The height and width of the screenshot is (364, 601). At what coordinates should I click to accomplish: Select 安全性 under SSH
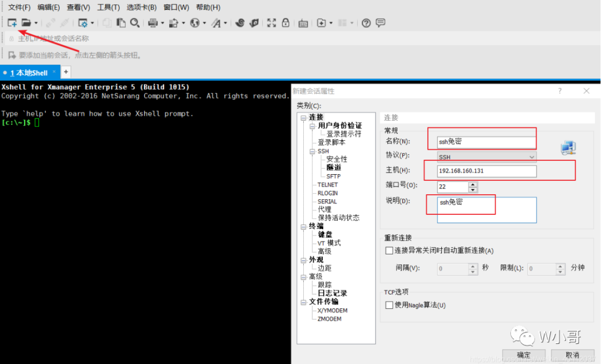[x=337, y=159]
